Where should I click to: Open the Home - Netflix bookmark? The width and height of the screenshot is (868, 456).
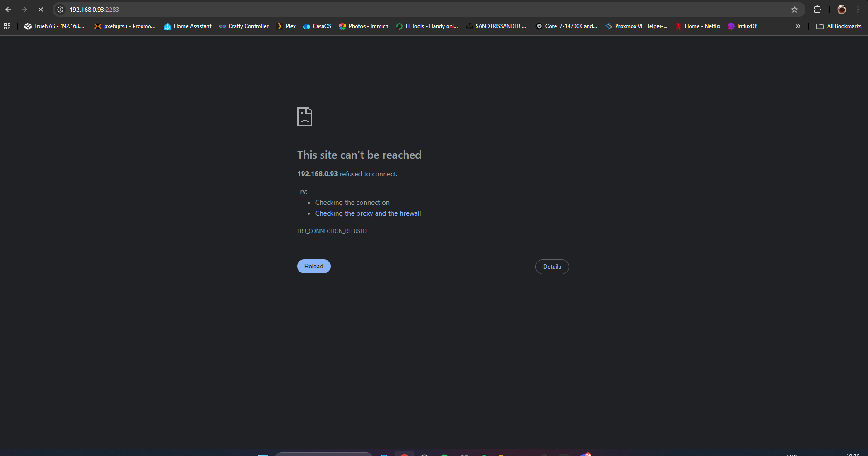pyautogui.click(x=698, y=26)
